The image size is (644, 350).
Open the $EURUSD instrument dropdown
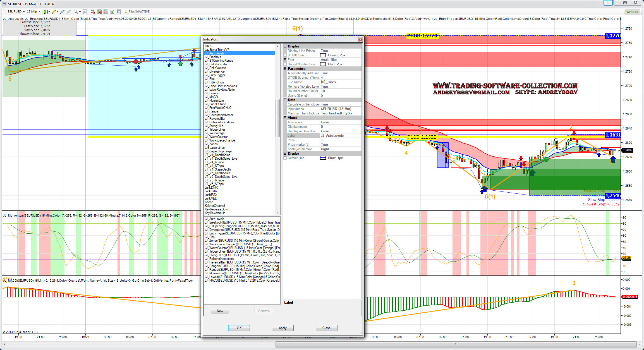(24, 12)
